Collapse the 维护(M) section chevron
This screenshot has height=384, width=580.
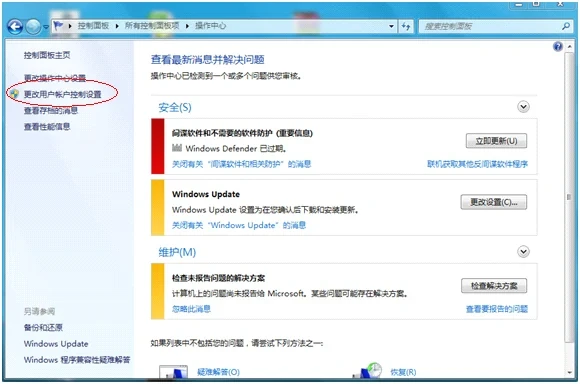click(523, 252)
